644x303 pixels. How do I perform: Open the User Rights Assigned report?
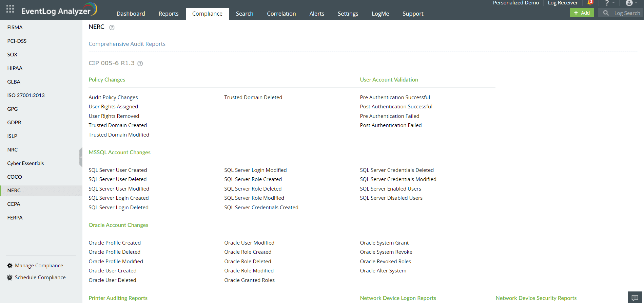tap(113, 107)
